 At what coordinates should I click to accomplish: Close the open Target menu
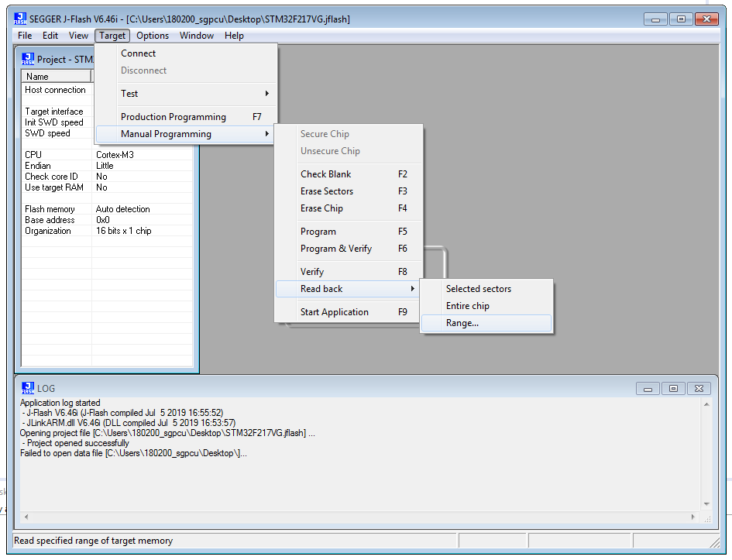(112, 36)
